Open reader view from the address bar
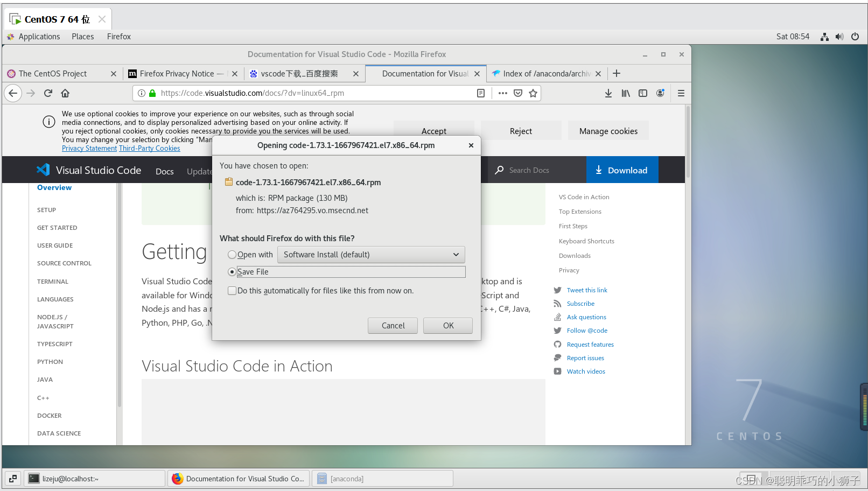Image resolution: width=868 pixels, height=491 pixels. point(481,93)
